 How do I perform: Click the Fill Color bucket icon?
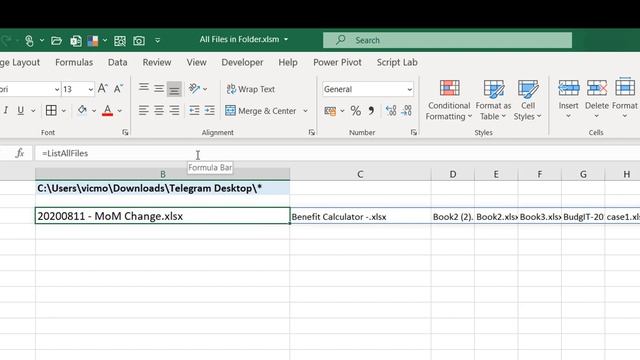[x=82, y=110]
